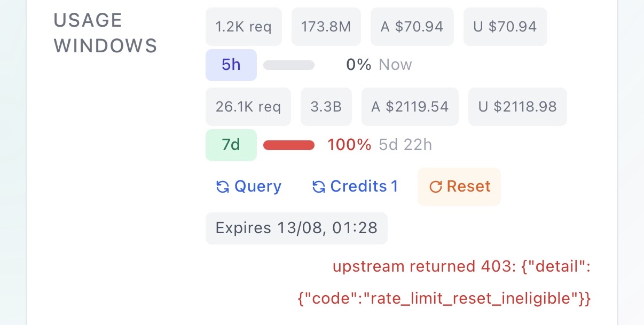Click the red 7d usage progress bar
This screenshot has height=325, width=644.
click(x=289, y=145)
